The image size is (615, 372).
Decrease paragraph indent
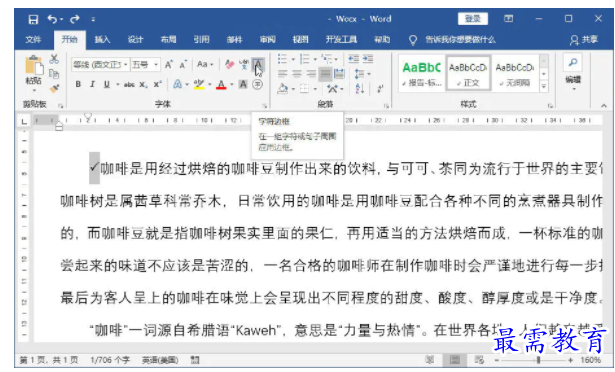click(x=353, y=59)
